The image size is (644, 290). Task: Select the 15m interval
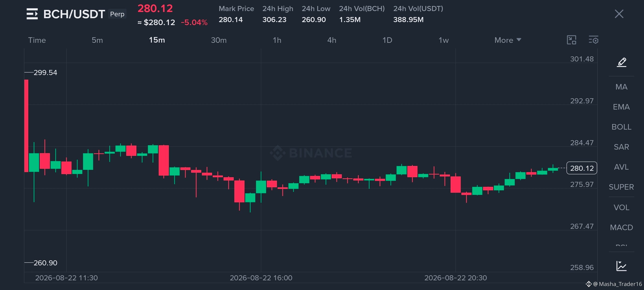157,40
